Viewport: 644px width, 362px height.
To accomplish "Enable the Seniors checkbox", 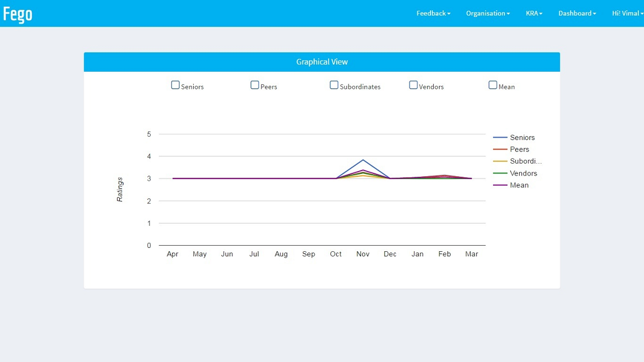I will (175, 85).
